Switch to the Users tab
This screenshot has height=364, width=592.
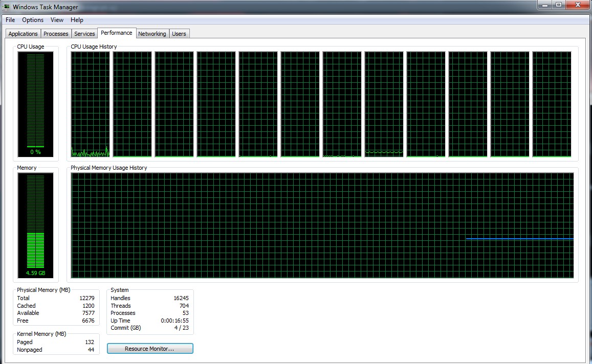179,34
